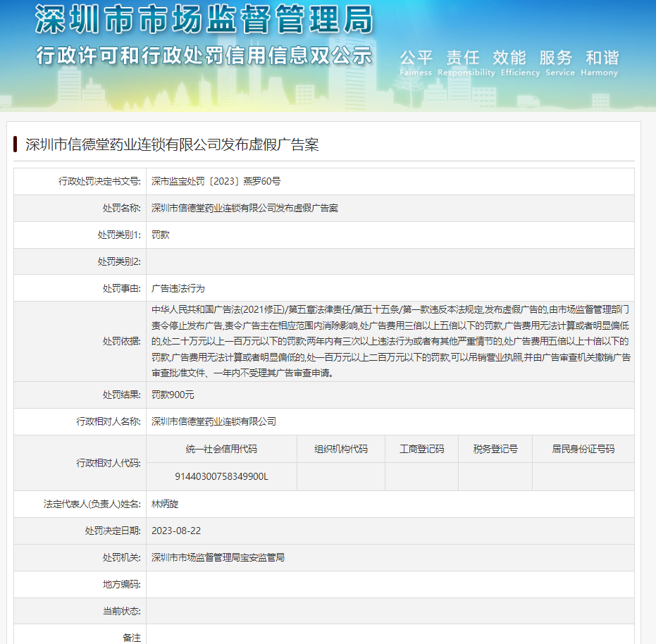Click the 服务 Service slogan
Viewport: 656px width, 644px height.
(x=559, y=63)
